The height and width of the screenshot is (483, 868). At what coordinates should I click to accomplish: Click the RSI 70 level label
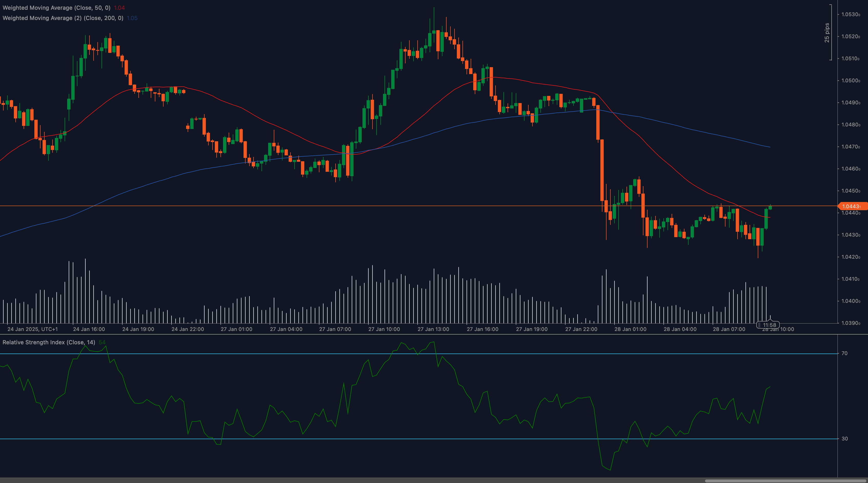pos(844,353)
